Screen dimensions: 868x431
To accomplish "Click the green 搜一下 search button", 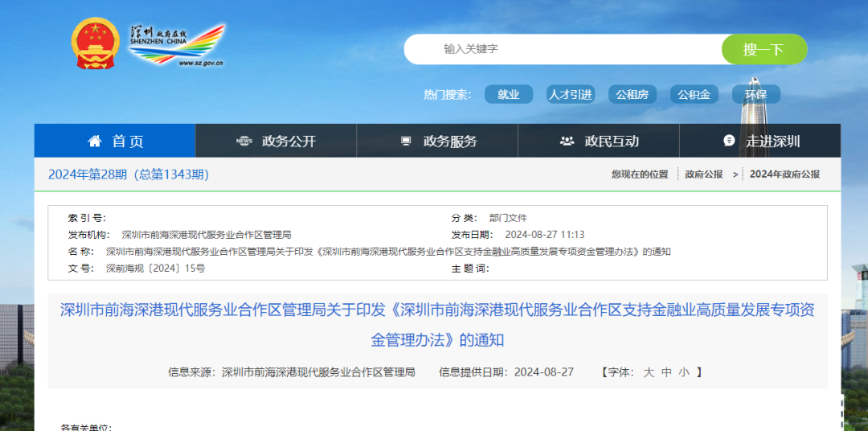I will pos(764,49).
